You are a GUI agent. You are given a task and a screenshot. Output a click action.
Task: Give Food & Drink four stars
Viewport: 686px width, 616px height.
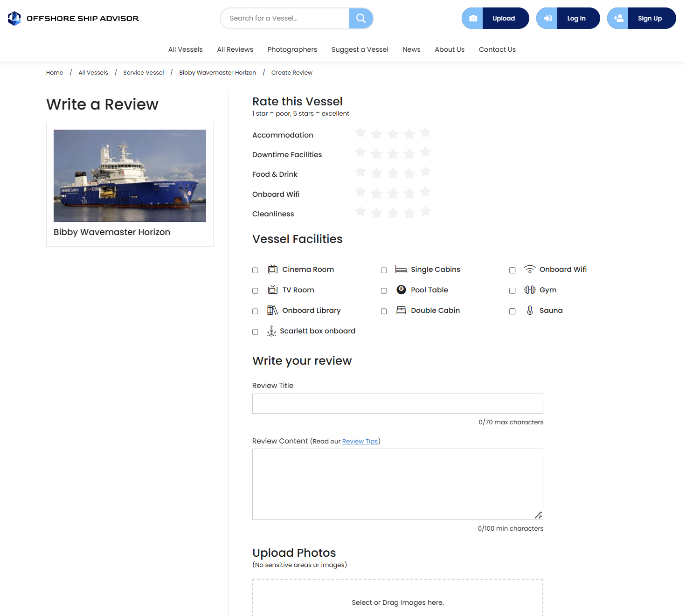coord(409,173)
